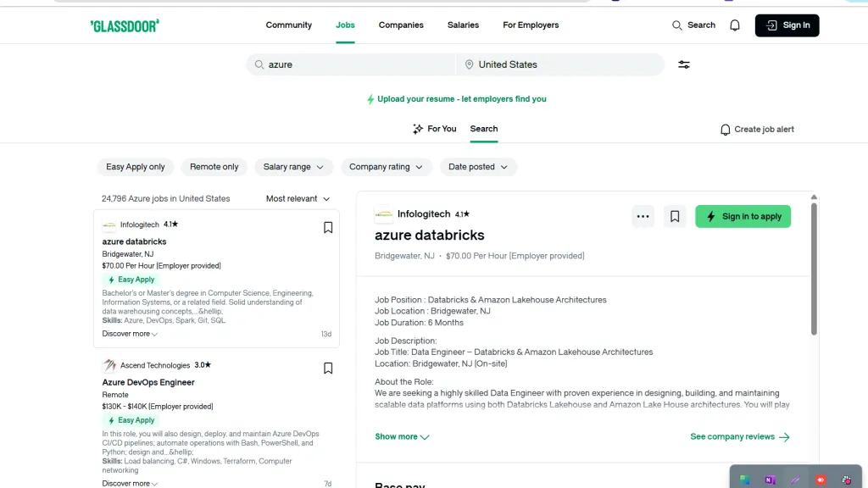Expand Discover more on Infologitech card
Screen dimensions: 868x488
(x=130, y=334)
